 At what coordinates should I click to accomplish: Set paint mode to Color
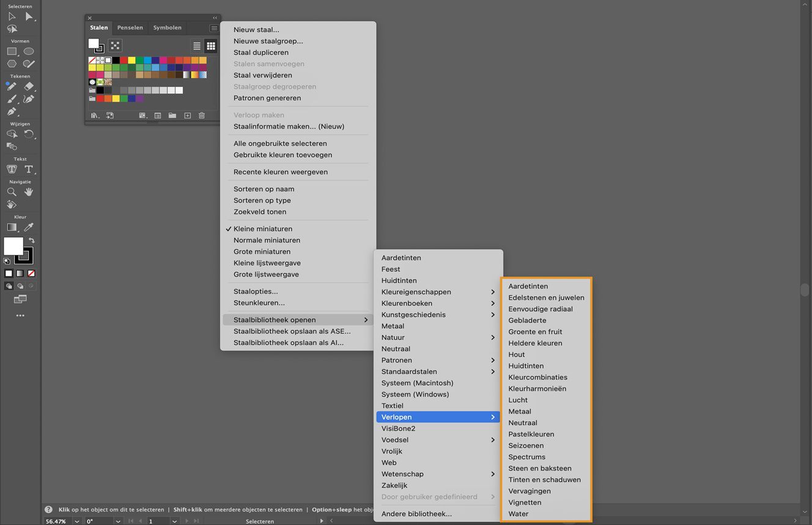pos(9,274)
